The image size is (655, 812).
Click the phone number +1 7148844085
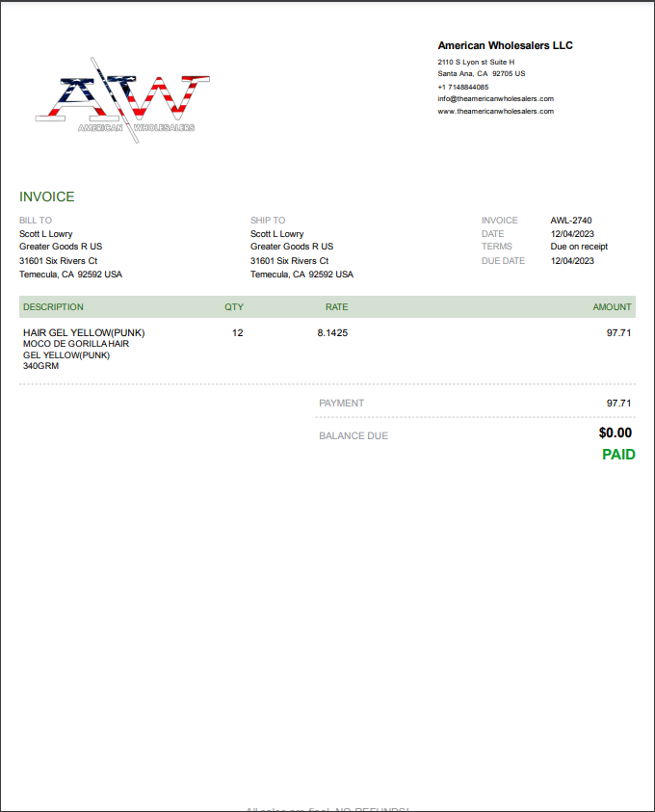click(463, 87)
